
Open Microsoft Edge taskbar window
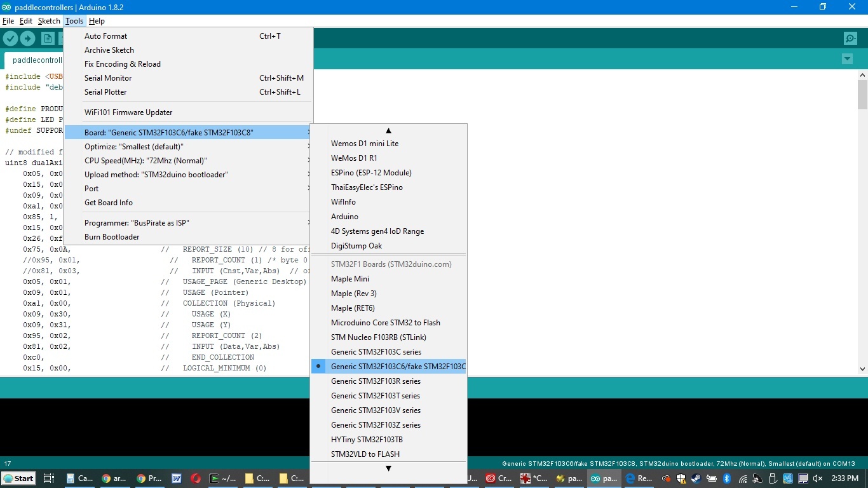(639, 478)
